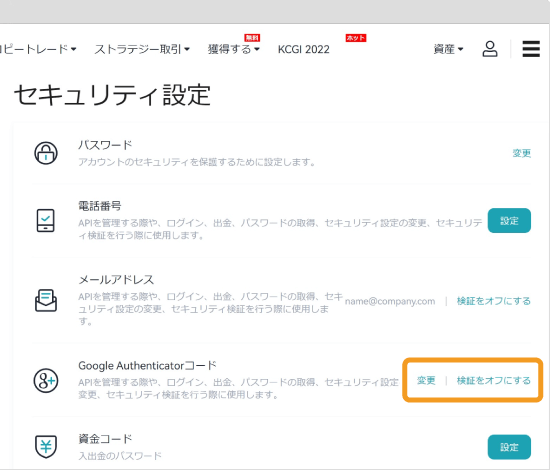Click the password padlock icon
550x470 pixels.
click(x=46, y=153)
